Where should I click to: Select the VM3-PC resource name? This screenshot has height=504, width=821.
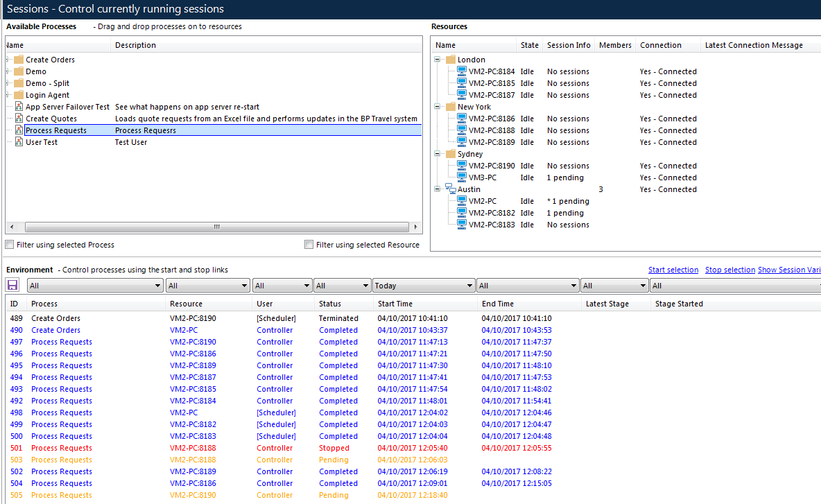(482, 177)
